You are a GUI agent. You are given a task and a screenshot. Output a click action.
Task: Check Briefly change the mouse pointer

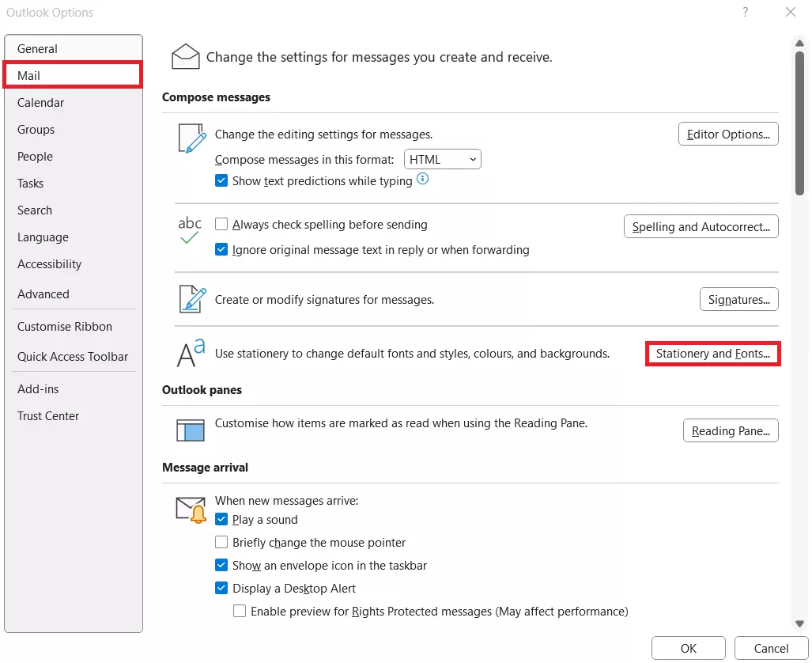pos(221,542)
